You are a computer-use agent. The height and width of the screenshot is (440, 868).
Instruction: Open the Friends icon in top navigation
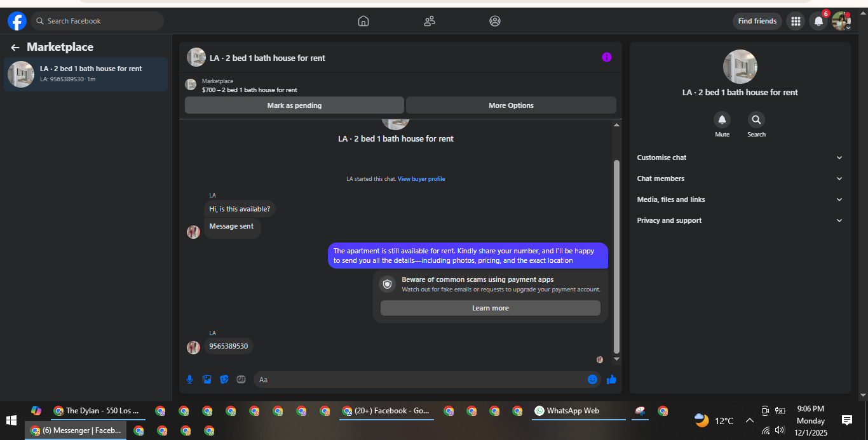coord(430,21)
